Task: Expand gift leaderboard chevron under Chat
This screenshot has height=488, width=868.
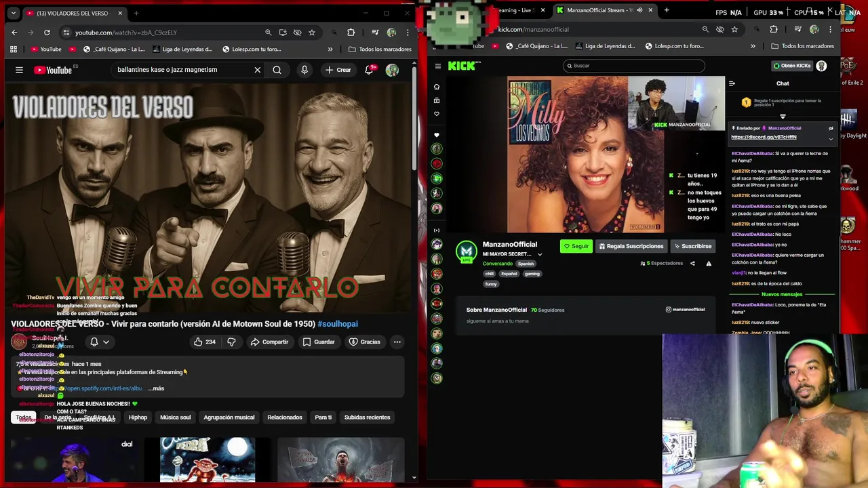Action: tap(783, 117)
